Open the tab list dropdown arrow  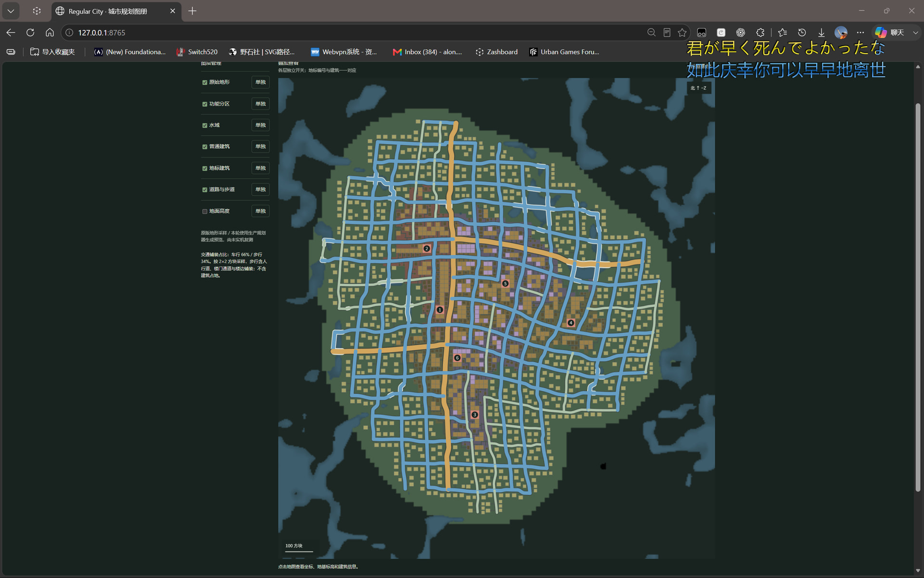[11, 11]
